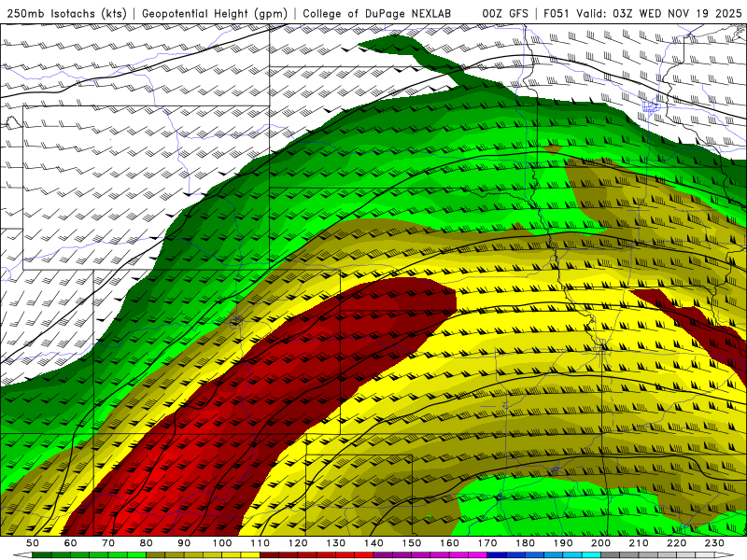The width and height of the screenshot is (747, 560).
Task: Click the '190' value on the color scale
Action: point(563,543)
